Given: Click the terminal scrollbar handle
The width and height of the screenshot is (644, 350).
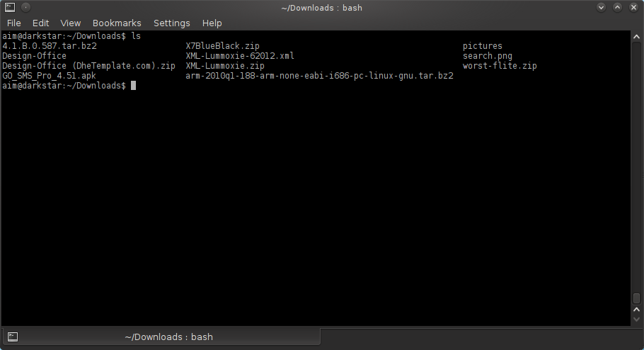Looking at the screenshot, I should coord(636,298).
